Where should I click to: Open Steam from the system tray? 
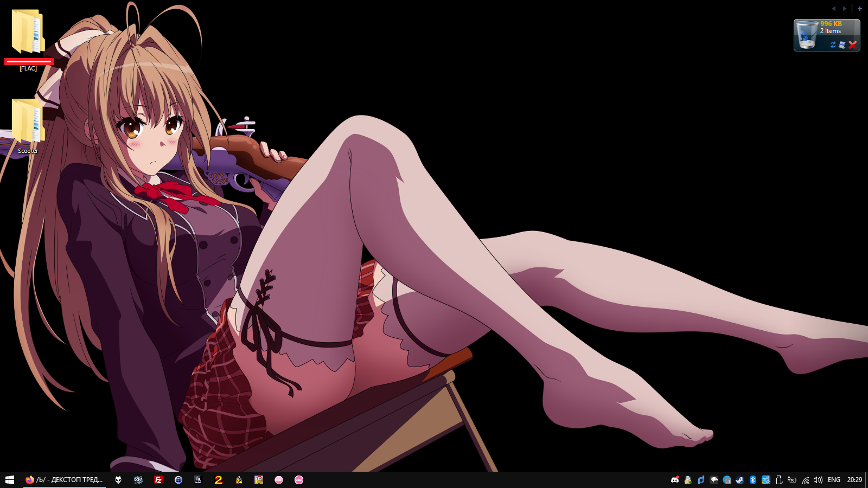740,480
